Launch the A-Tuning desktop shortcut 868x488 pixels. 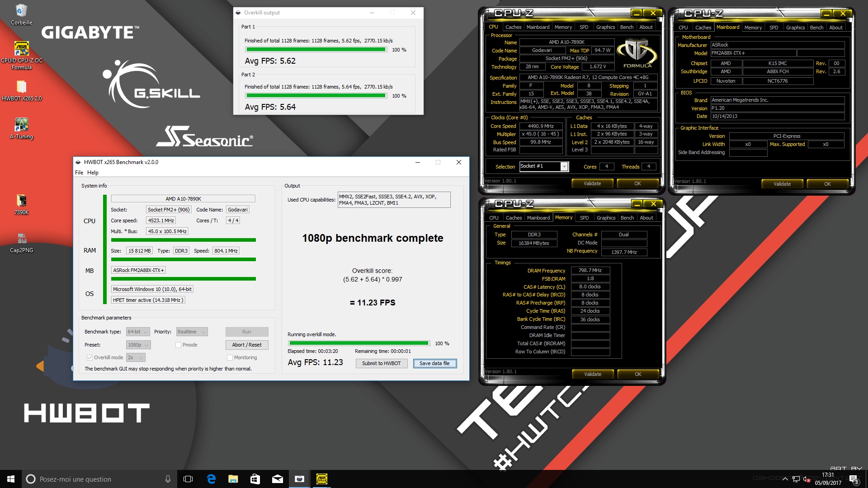[21, 128]
